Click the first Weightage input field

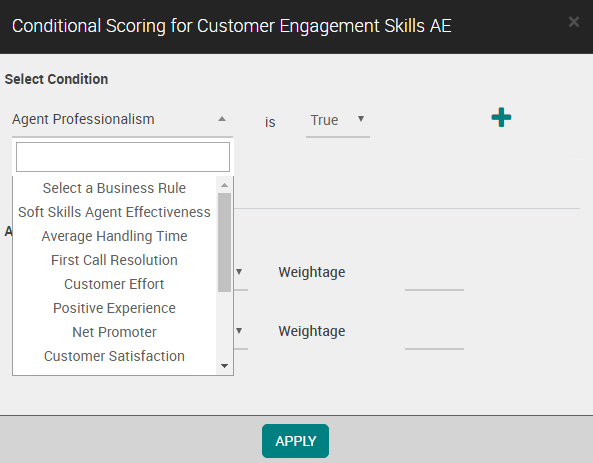point(434,280)
